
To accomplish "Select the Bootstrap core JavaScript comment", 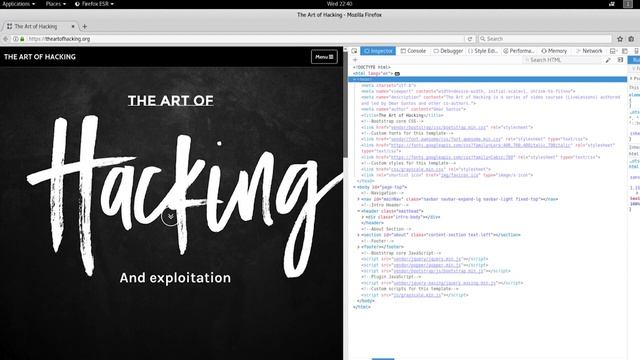I will 401,253.
